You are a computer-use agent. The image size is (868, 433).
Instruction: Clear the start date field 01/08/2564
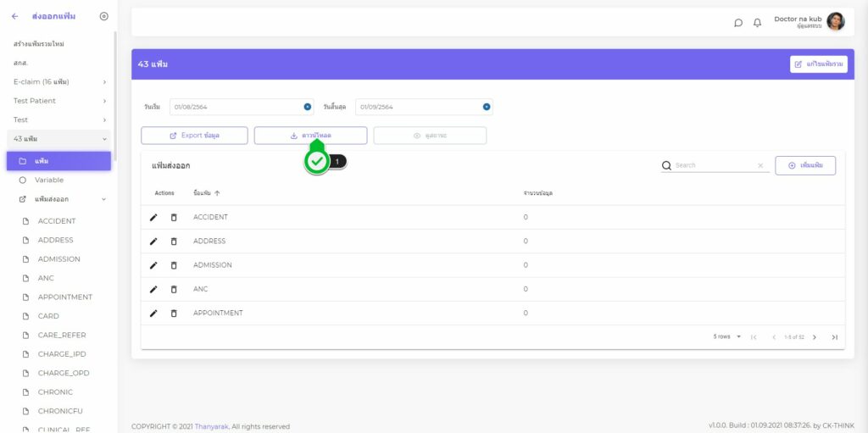click(307, 107)
